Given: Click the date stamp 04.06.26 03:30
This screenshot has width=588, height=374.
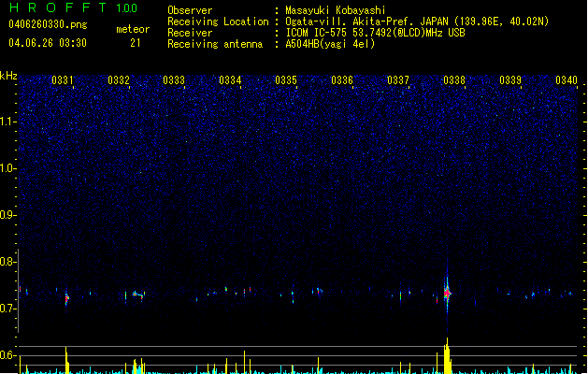Looking at the screenshot, I should [48, 43].
